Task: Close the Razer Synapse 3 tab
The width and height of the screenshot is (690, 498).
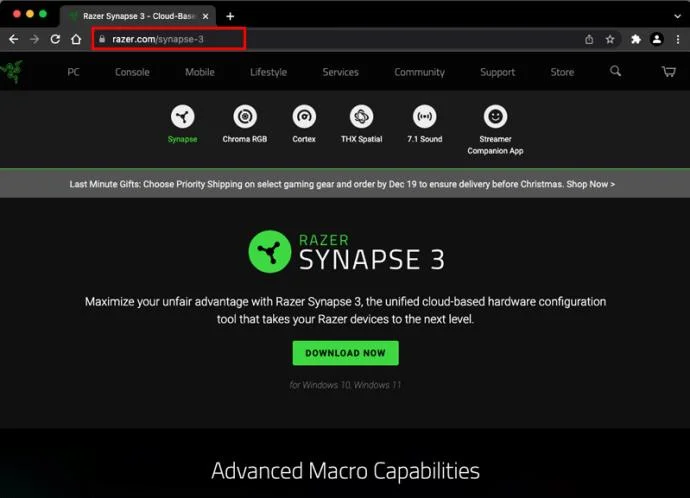Action: 206,16
